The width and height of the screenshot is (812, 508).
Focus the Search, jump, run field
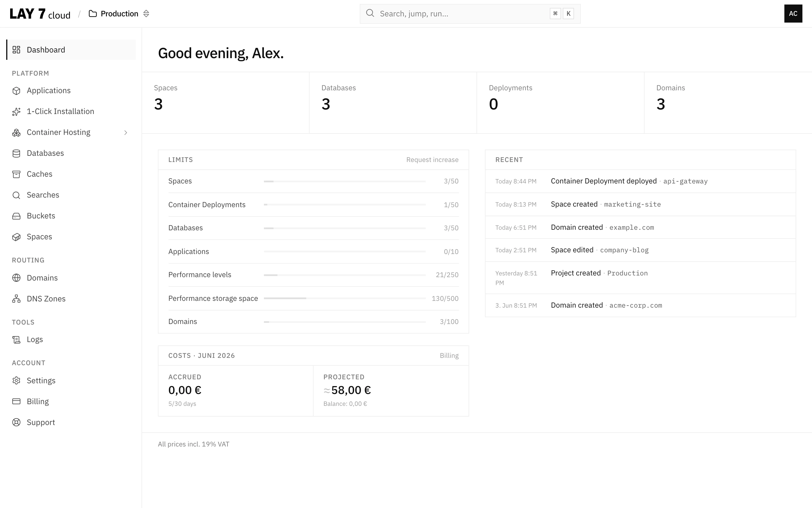coord(470,14)
